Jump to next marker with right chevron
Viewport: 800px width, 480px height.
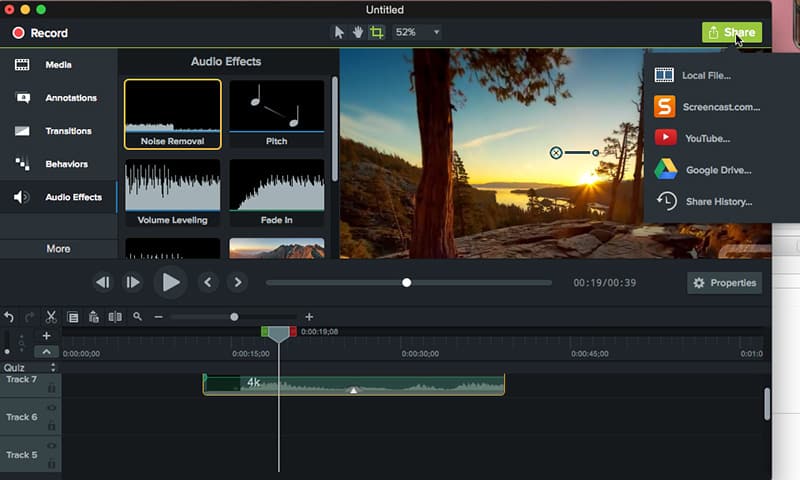(x=238, y=282)
